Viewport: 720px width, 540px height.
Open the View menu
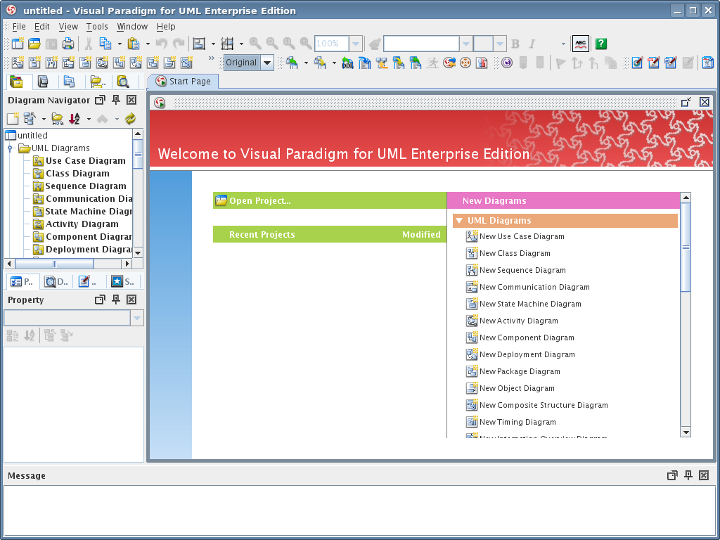tap(68, 27)
